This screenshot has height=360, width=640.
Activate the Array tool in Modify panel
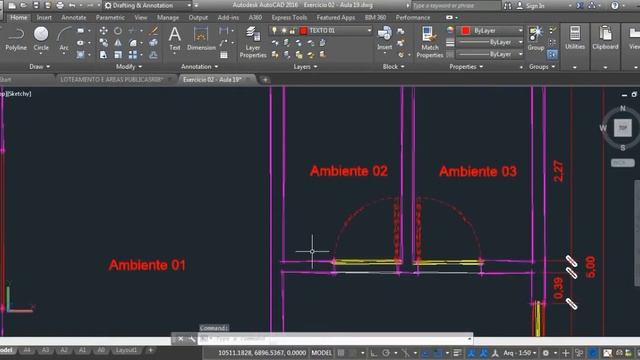tap(133, 54)
